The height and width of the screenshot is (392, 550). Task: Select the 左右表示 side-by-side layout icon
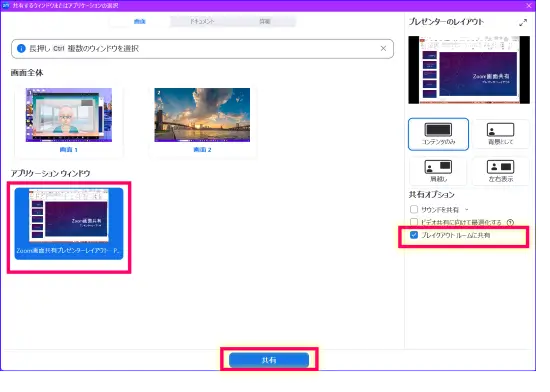point(500,171)
